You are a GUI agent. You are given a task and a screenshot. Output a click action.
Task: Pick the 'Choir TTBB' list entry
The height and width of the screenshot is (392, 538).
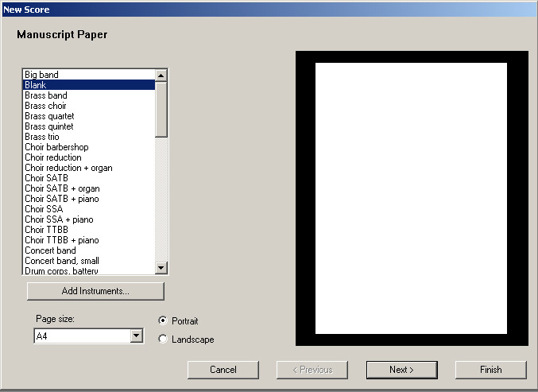tap(89, 230)
